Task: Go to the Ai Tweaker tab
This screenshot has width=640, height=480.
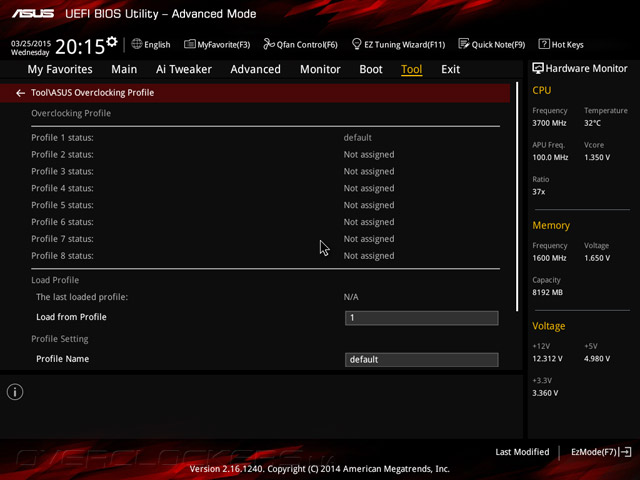Action: (x=184, y=69)
